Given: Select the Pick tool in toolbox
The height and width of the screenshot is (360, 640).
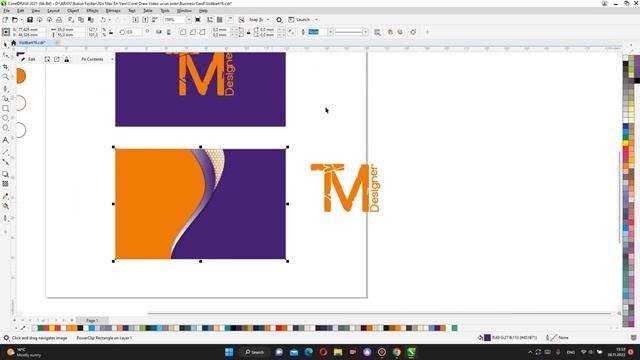Looking at the screenshot, I should 5,45.
